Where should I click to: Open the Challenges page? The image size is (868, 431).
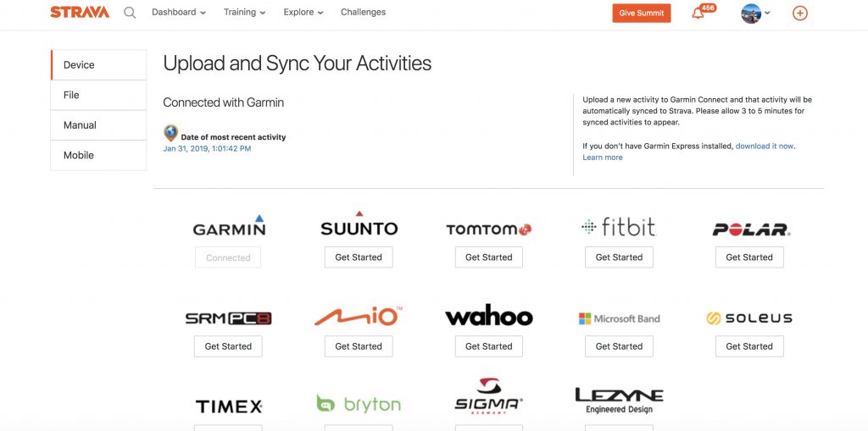(x=363, y=12)
